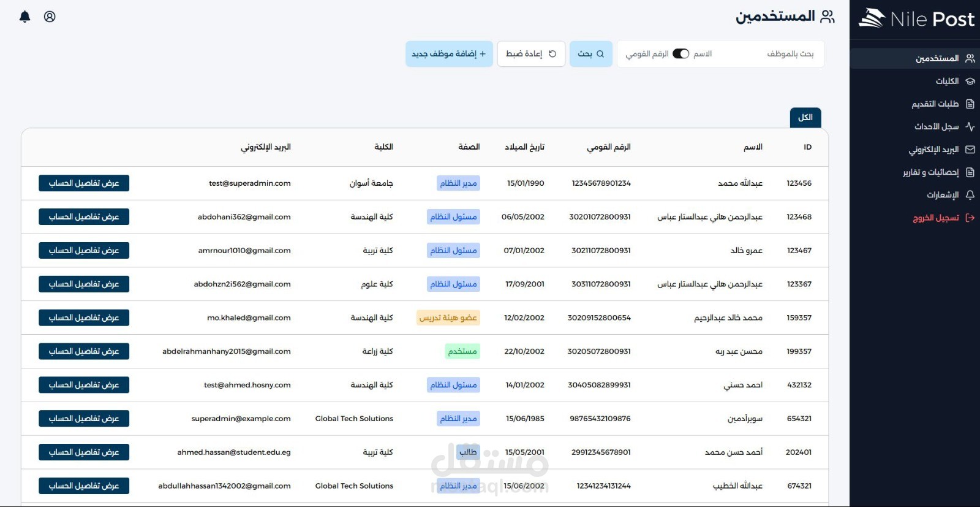Click the بحث search button

click(x=591, y=54)
